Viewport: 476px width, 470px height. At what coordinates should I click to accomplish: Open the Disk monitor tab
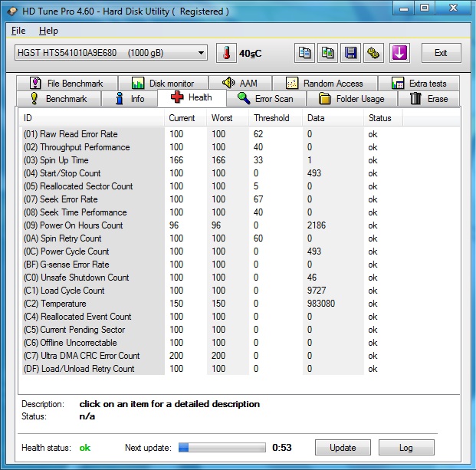click(163, 84)
